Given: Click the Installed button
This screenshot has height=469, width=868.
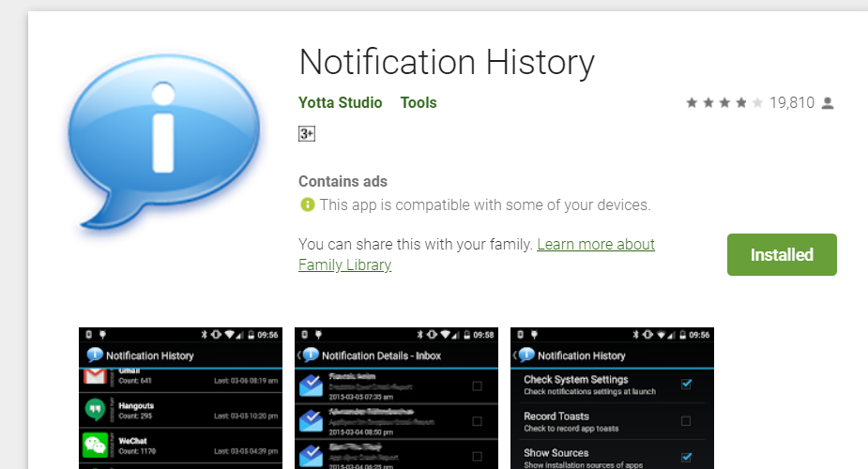Looking at the screenshot, I should click(x=782, y=254).
